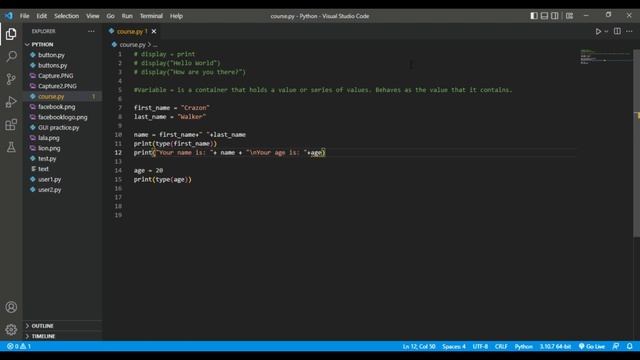Click Customize Layout icon in title bar
This screenshot has width=640, height=360.
click(x=569, y=16)
